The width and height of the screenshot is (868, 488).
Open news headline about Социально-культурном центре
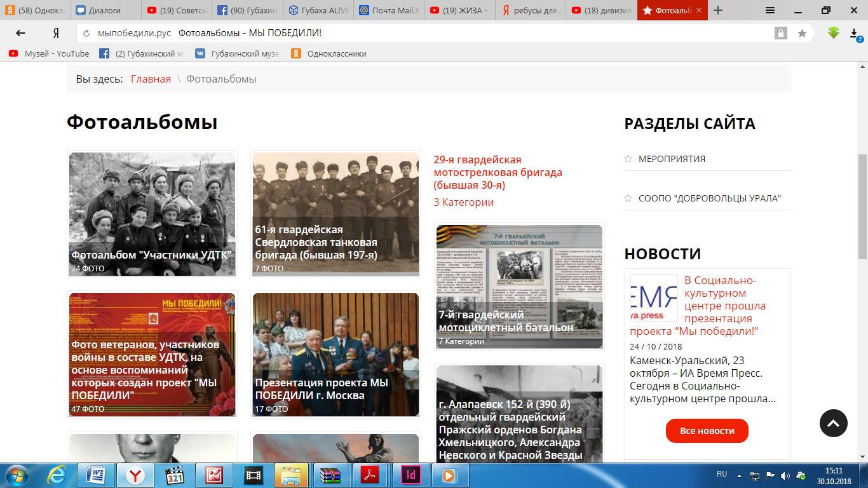[698, 306]
